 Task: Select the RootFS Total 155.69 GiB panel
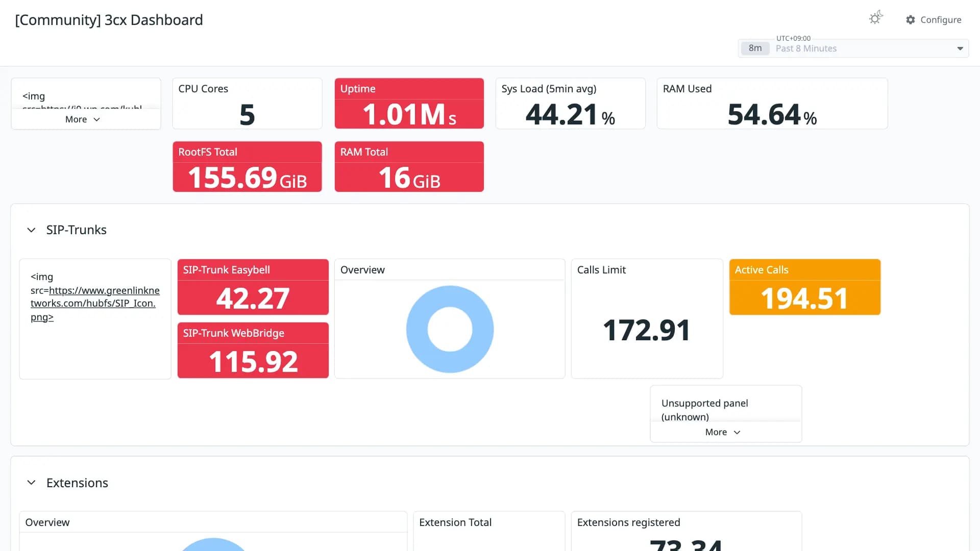pyautogui.click(x=247, y=166)
